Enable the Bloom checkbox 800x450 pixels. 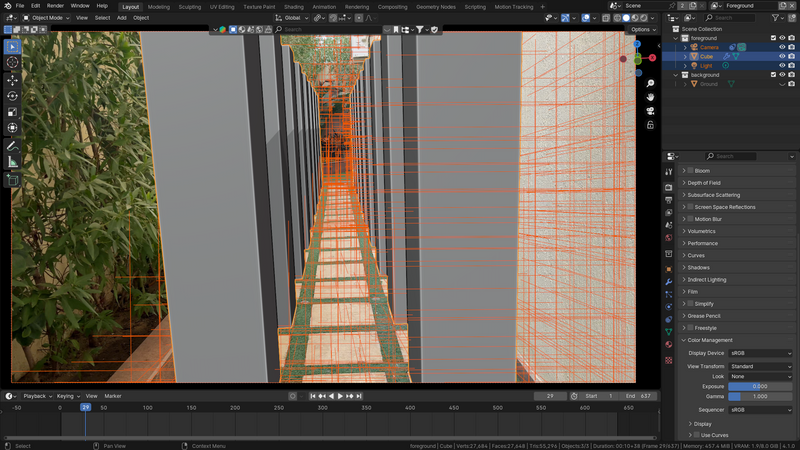tap(690, 171)
